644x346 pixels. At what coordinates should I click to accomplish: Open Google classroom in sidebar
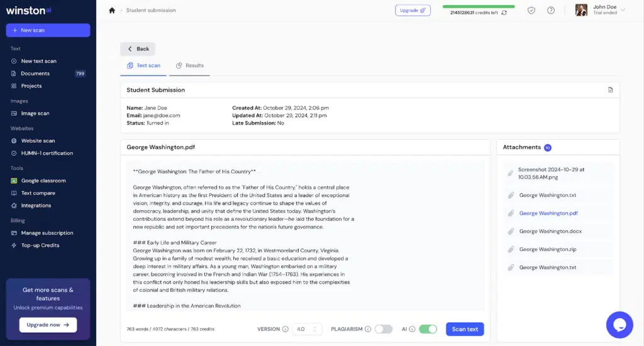43,181
